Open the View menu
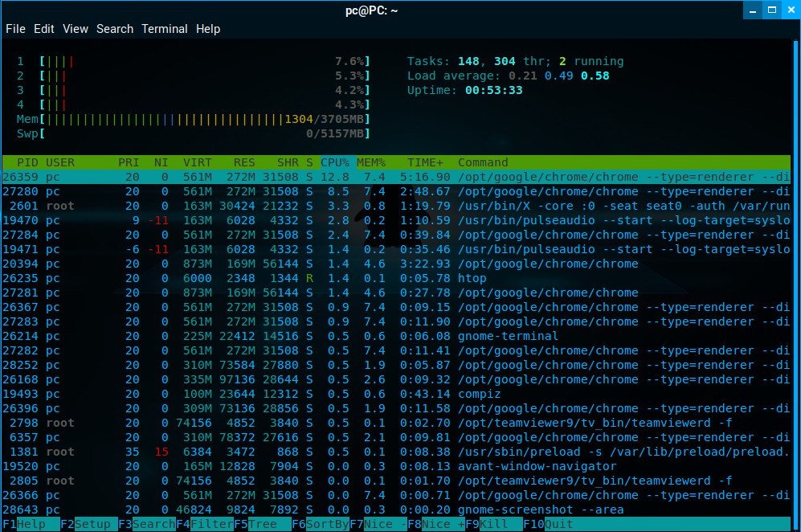 point(76,29)
